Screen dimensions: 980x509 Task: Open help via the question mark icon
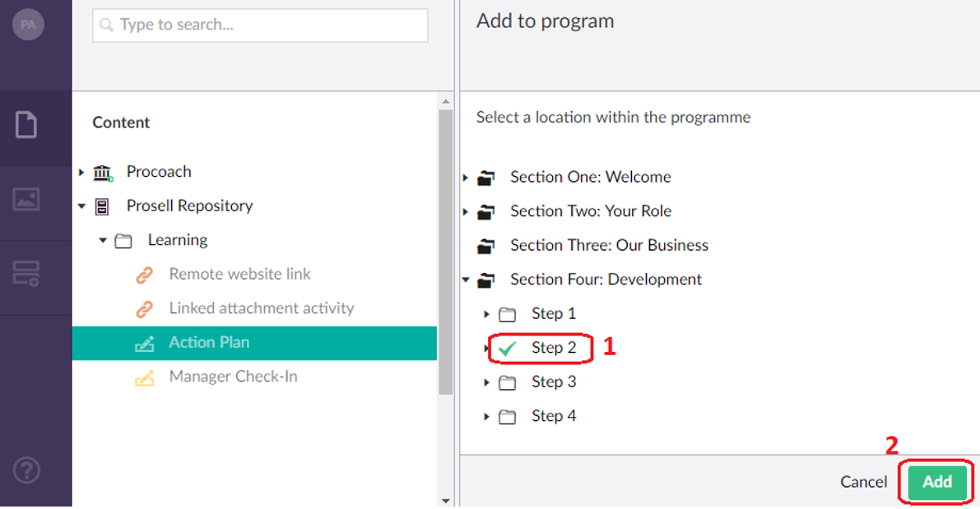pos(27,470)
